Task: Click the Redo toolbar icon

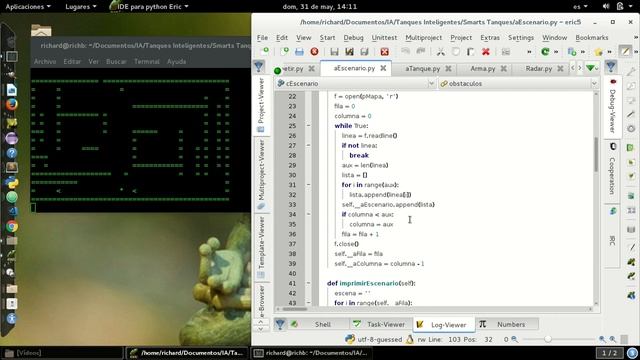Action: tap(420, 51)
